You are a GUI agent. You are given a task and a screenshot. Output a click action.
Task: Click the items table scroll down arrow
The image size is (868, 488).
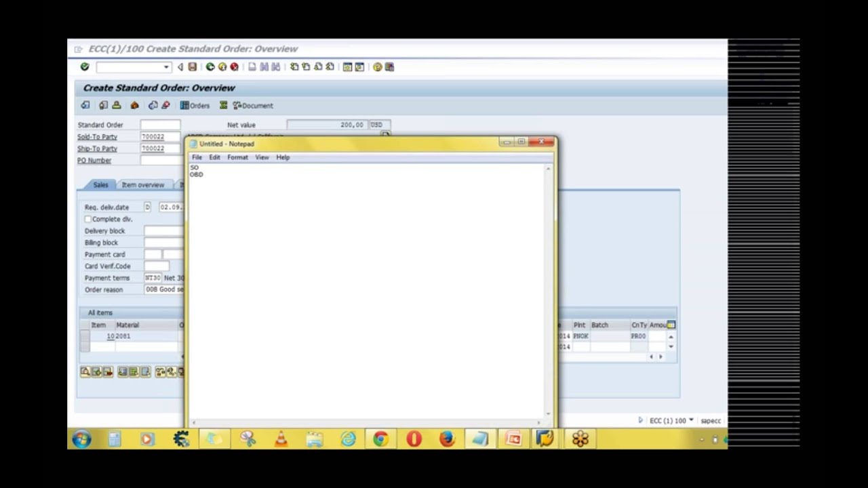(671, 347)
